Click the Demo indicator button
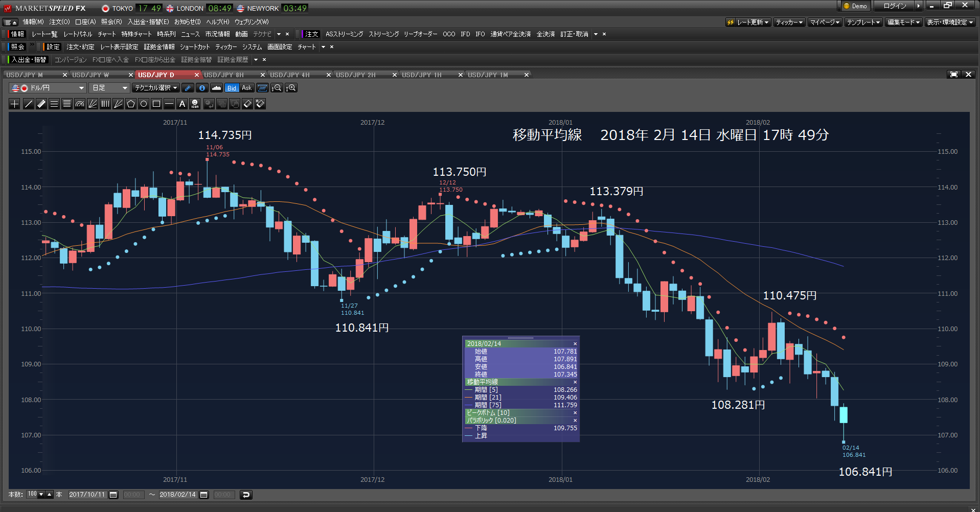 click(855, 6)
